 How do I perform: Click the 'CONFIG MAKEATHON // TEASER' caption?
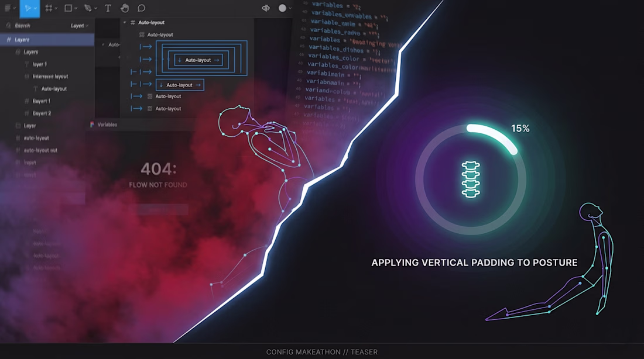click(x=322, y=352)
